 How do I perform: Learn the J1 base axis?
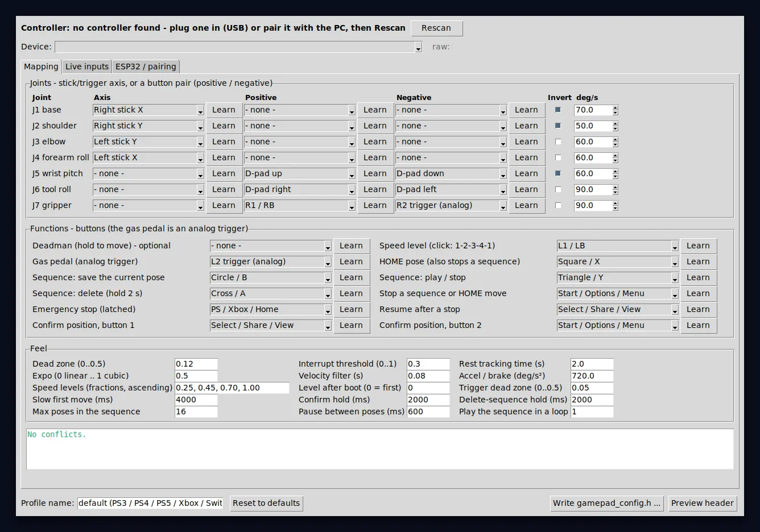(224, 110)
